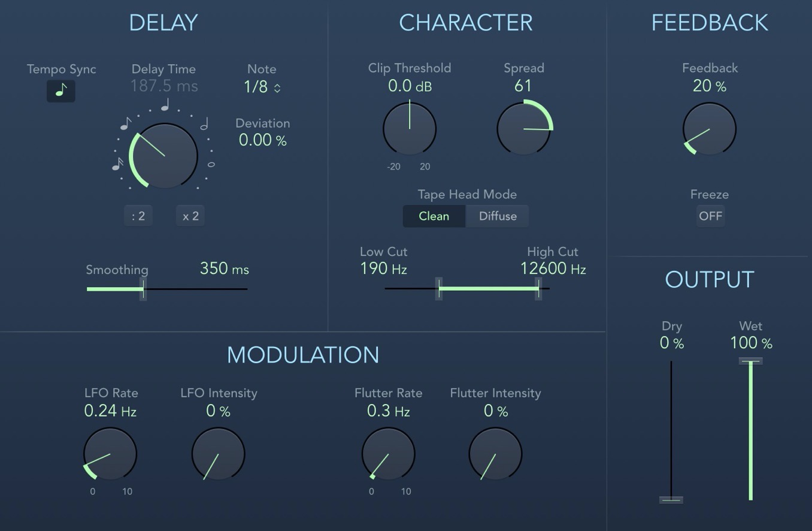Viewport: 812px width, 531px height.
Task: Click the Deviation 0.00 % value field
Action: pyautogui.click(x=262, y=140)
